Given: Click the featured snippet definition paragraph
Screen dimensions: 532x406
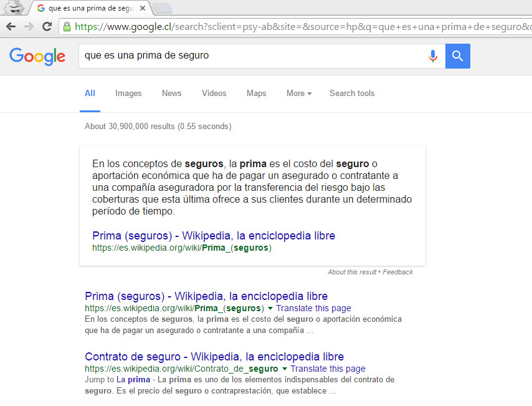Looking at the screenshot, I should (x=252, y=188).
